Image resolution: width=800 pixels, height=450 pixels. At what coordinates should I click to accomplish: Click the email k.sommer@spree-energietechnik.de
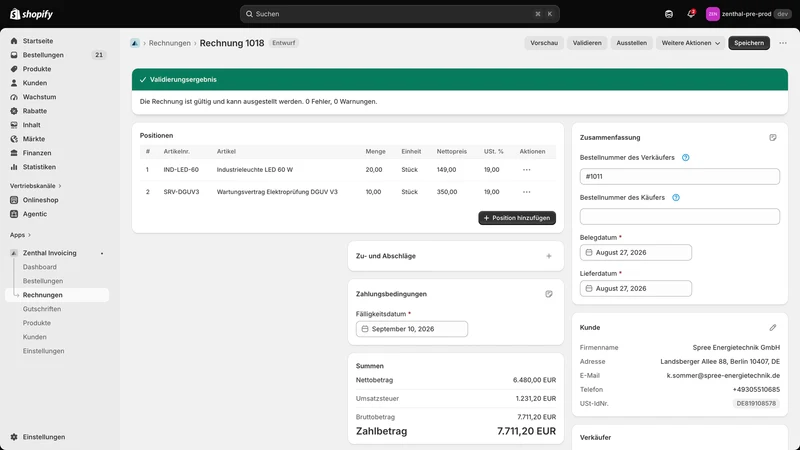723,376
